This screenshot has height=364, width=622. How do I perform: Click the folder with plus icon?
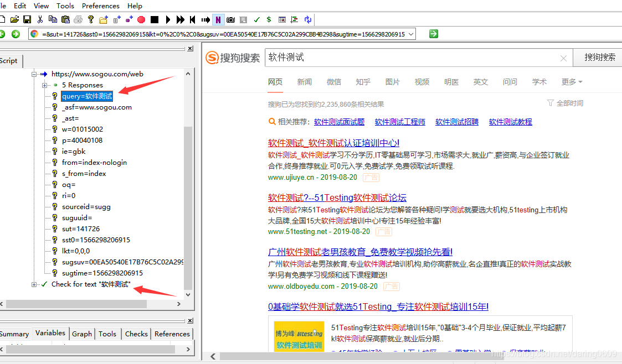pos(104,19)
